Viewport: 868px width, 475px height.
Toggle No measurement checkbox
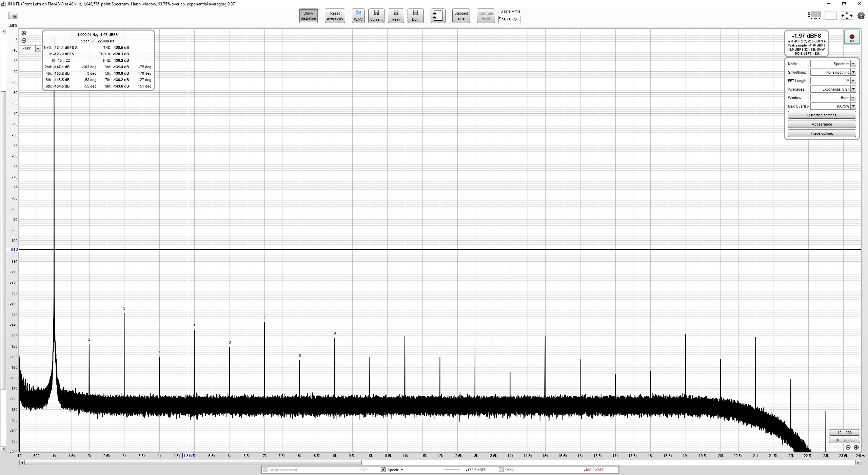[265, 470]
